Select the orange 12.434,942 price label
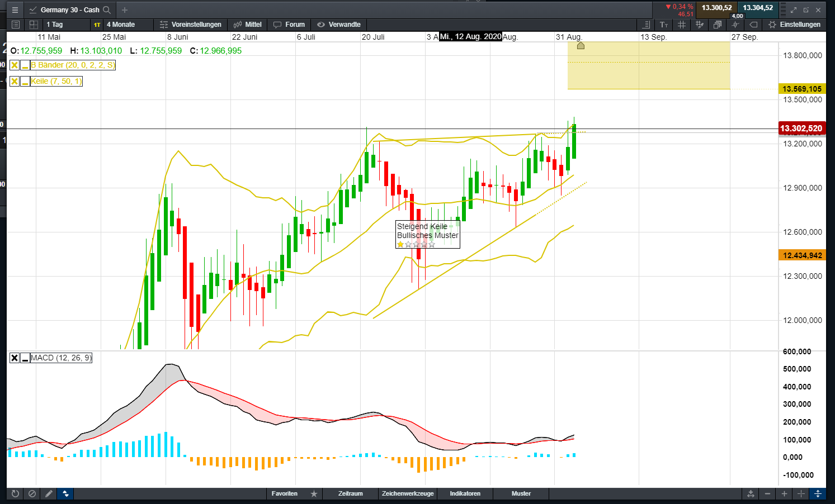835x504 pixels. pyautogui.click(x=802, y=255)
